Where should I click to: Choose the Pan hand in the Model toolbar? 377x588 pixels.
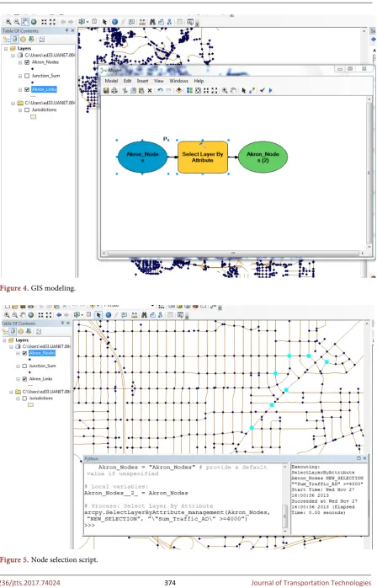(233, 90)
